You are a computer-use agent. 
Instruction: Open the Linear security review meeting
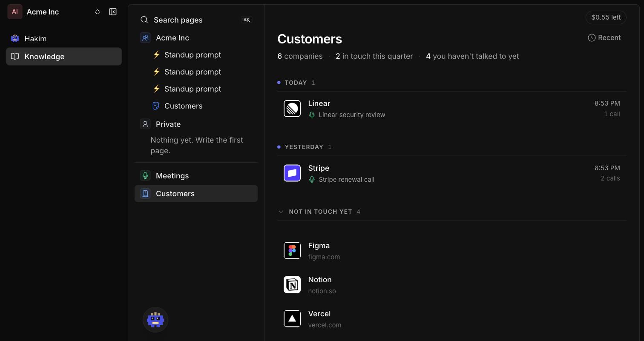(352, 115)
